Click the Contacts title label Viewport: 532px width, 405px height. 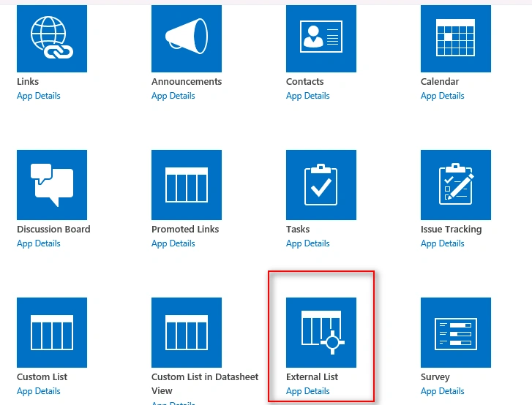pos(305,82)
